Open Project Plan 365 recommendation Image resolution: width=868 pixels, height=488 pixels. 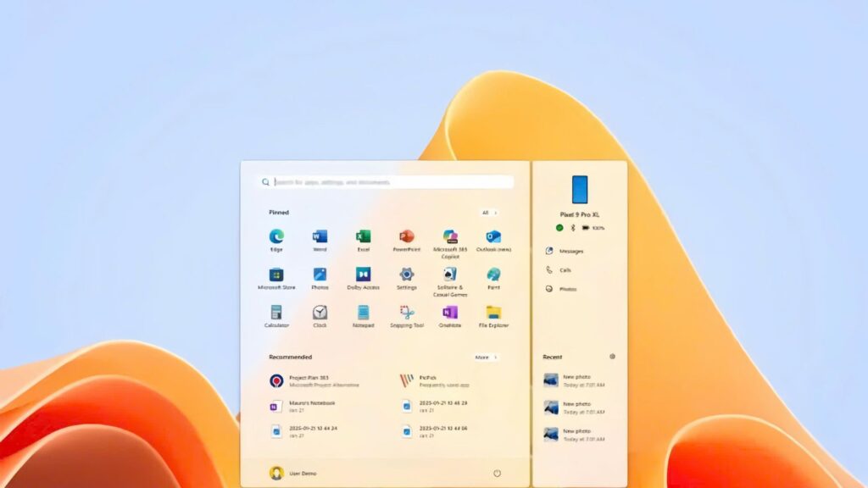point(314,380)
